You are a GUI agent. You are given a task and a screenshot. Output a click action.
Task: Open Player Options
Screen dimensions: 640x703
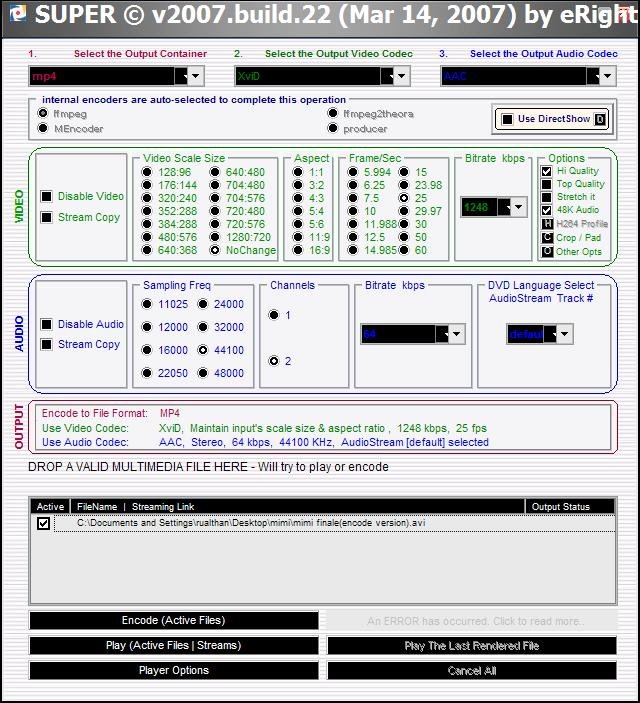click(x=174, y=671)
